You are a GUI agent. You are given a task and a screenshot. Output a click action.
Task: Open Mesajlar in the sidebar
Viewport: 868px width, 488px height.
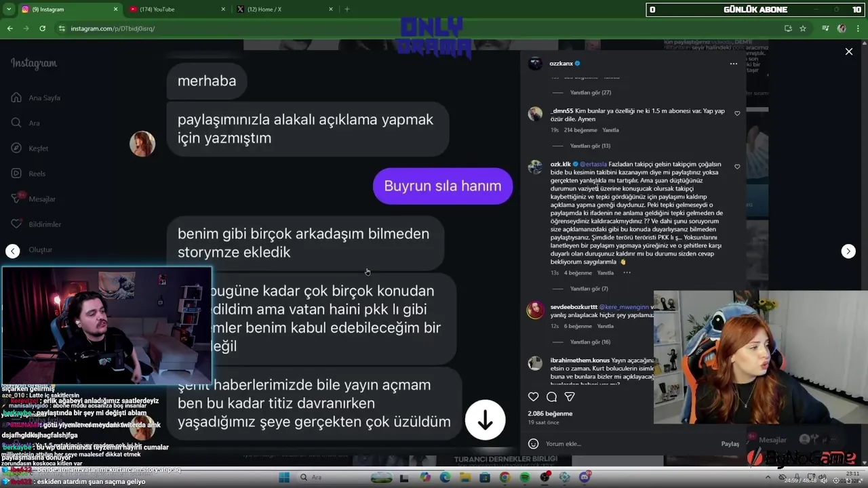pyautogui.click(x=33, y=199)
